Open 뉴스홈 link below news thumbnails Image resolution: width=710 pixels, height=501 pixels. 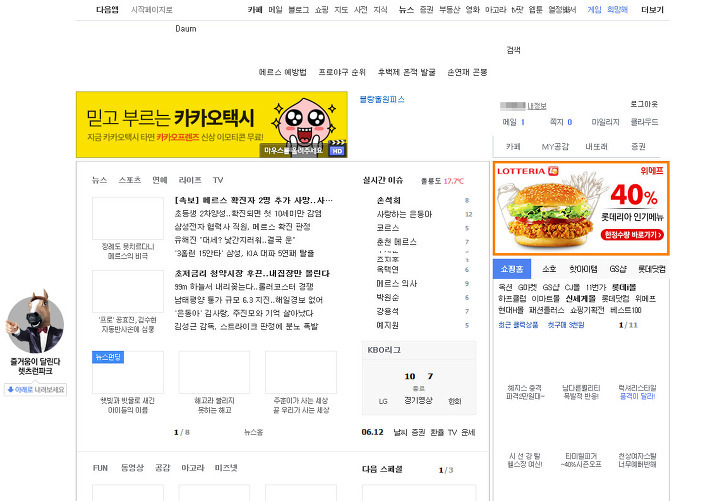(x=254, y=432)
